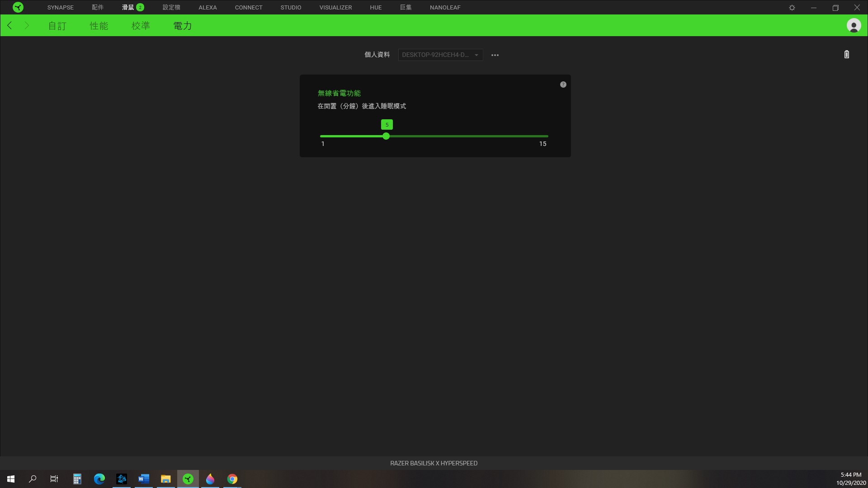Click the Razer logo icon
The height and width of the screenshot is (488, 868).
click(x=18, y=7)
